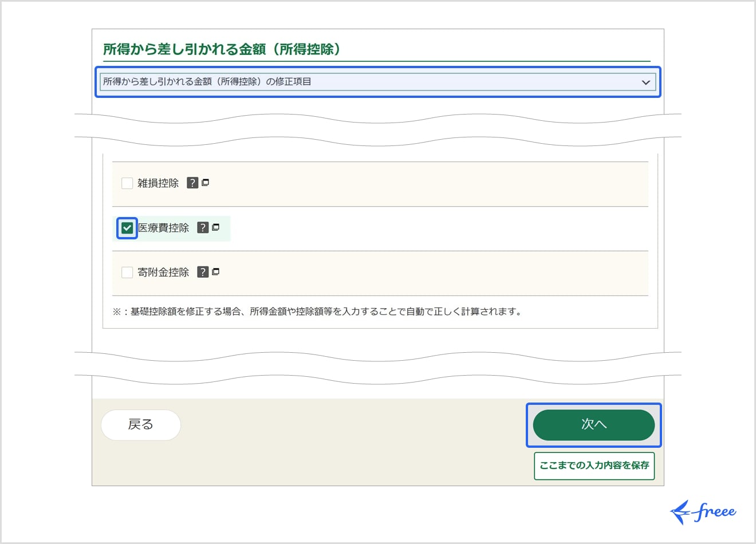Click popup window icon next to 医療費控除
756x544 pixels.
coord(216,227)
